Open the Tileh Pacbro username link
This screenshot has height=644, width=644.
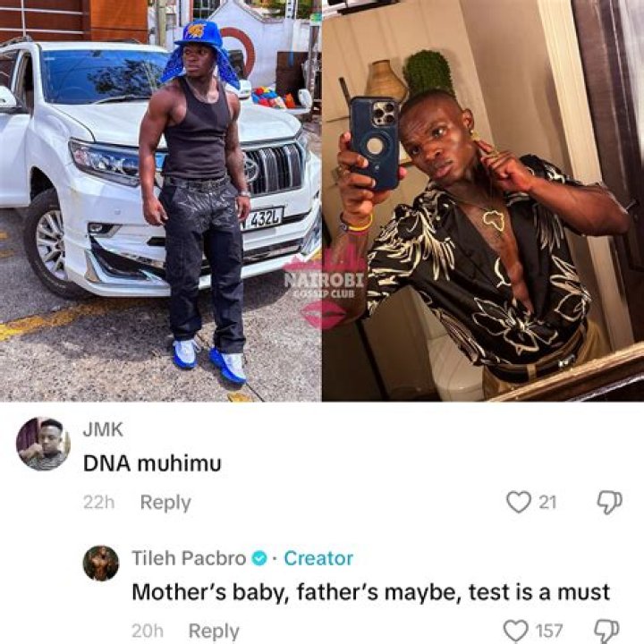click(189, 558)
